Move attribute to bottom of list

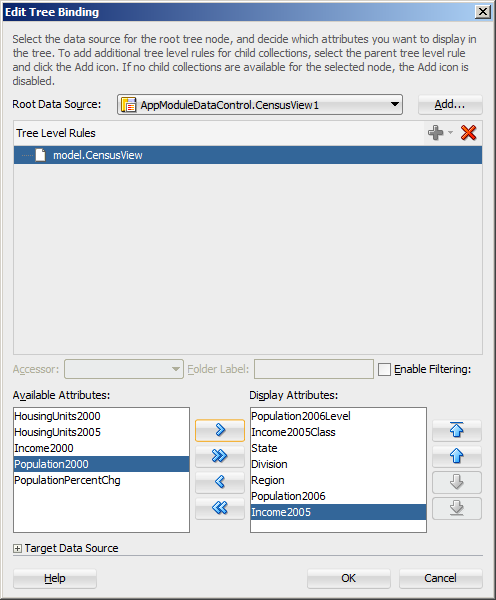457,508
